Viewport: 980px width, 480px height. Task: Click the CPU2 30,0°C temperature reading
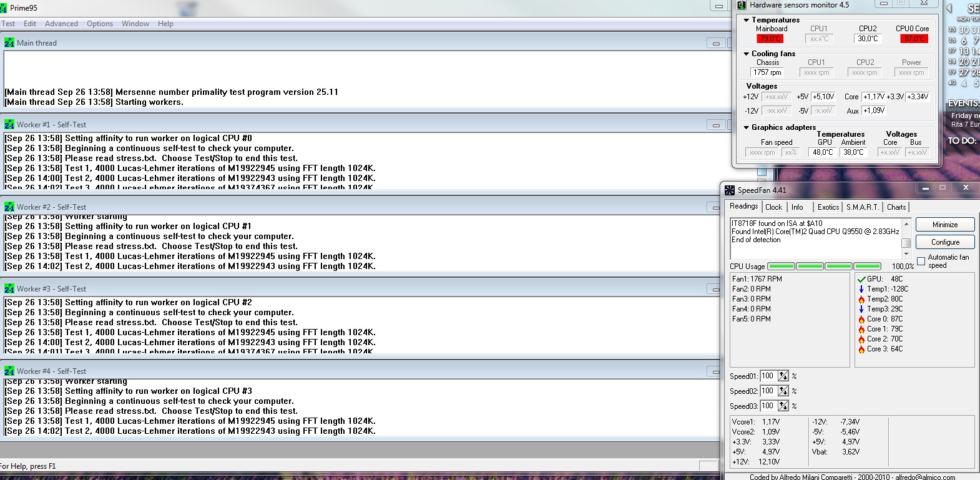[x=868, y=39]
